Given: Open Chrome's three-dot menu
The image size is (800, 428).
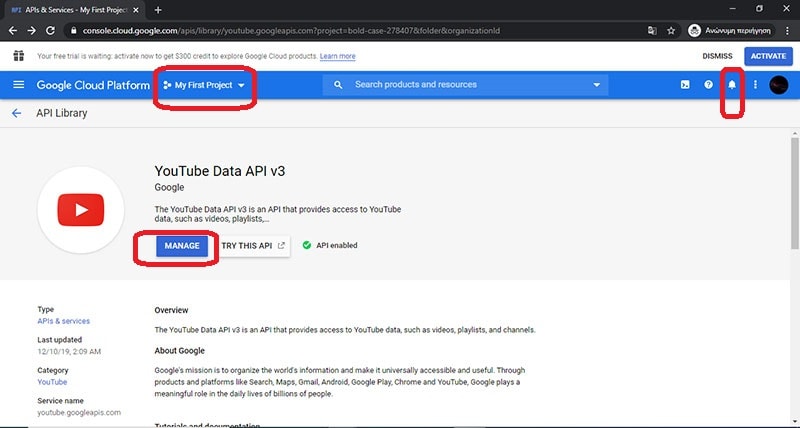Looking at the screenshot, I should (783, 30).
